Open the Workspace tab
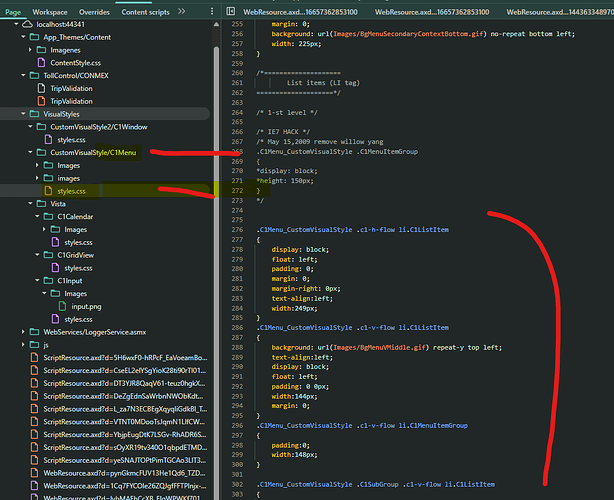 (50, 12)
